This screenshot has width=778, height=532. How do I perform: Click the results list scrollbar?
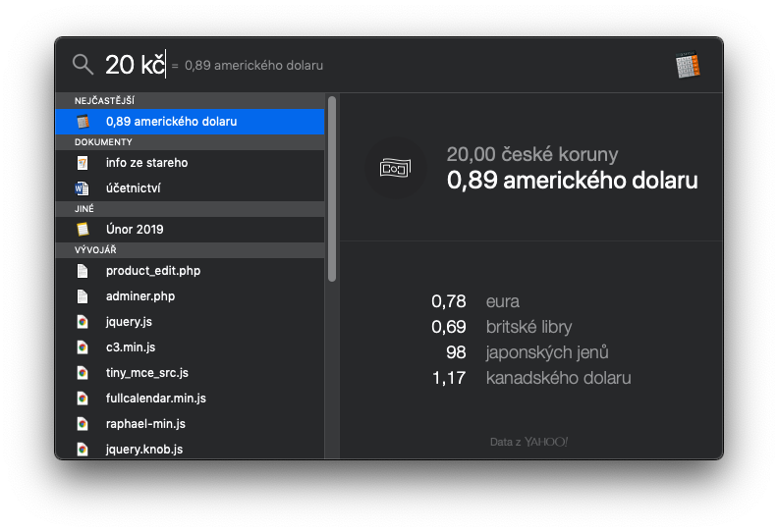(x=332, y=188)
